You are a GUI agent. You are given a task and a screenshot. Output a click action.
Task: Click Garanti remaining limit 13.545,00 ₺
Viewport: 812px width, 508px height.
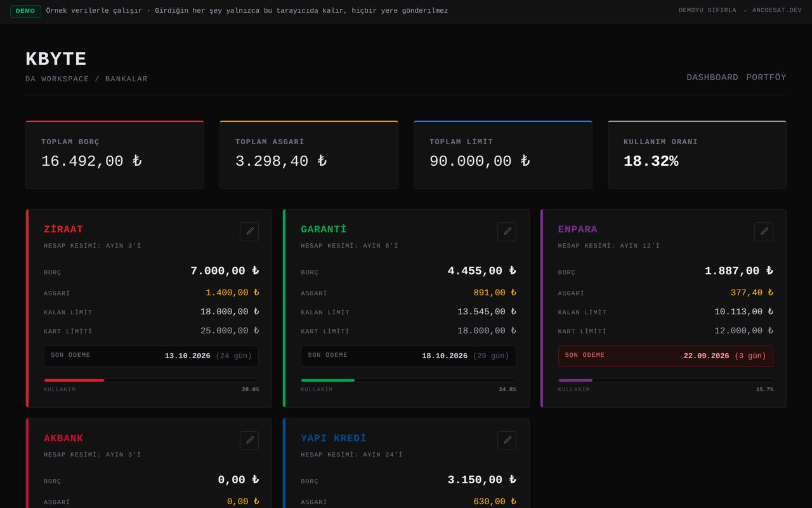[x=487, y=312]
